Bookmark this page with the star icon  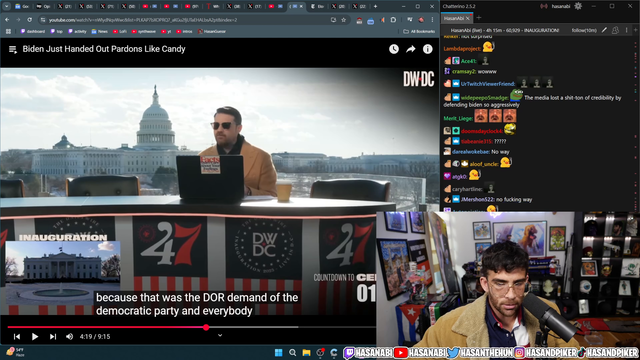tap(344, 20)
